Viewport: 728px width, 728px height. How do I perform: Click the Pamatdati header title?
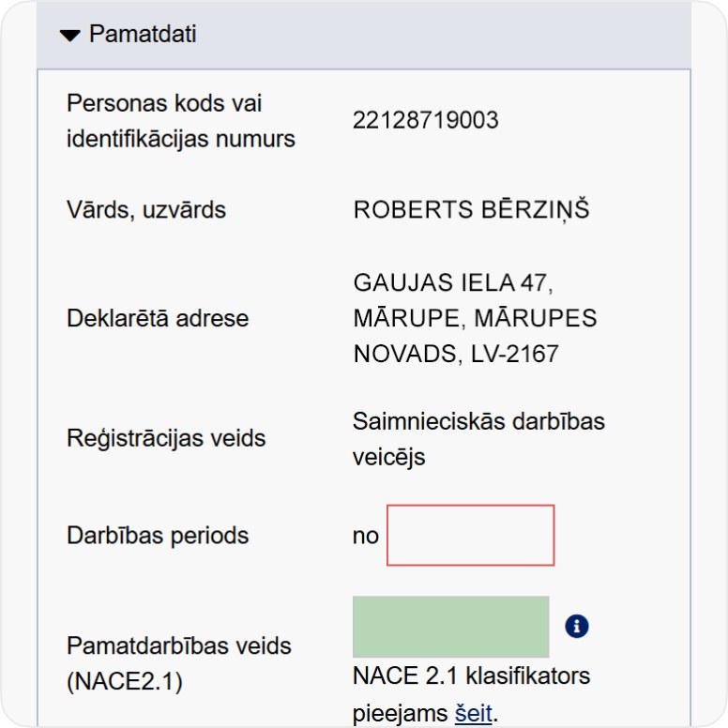[143, 35]
